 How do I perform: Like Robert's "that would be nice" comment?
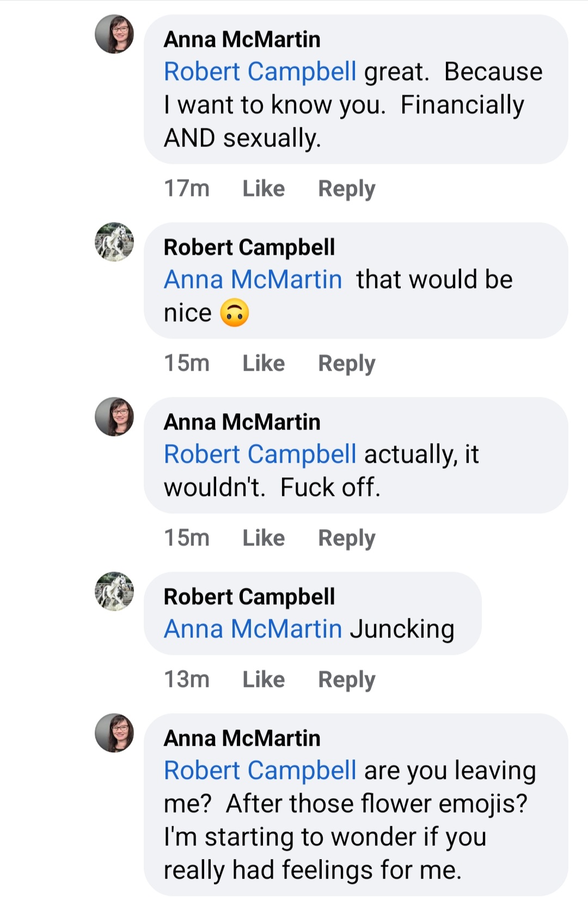[264, 363]
